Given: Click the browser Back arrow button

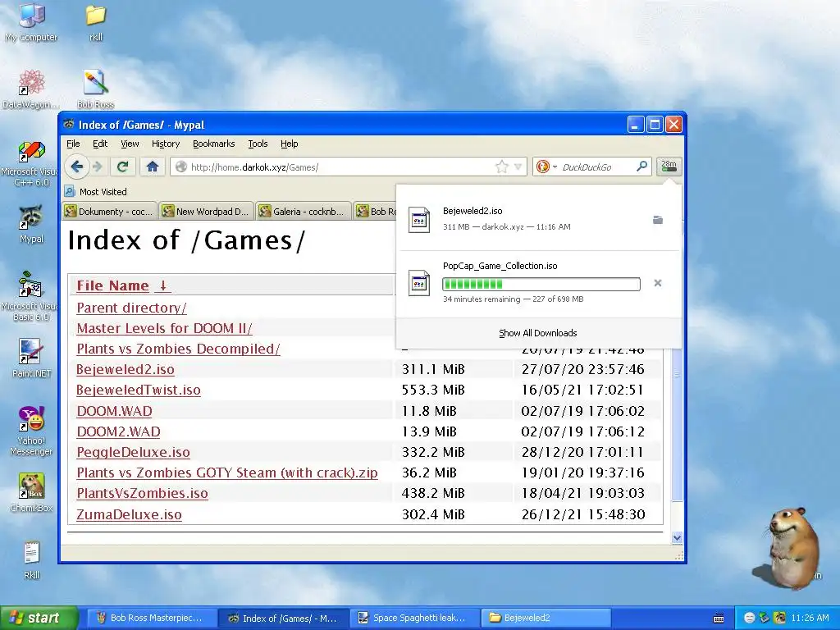Looking at the screenshot, I should point(76,167).
